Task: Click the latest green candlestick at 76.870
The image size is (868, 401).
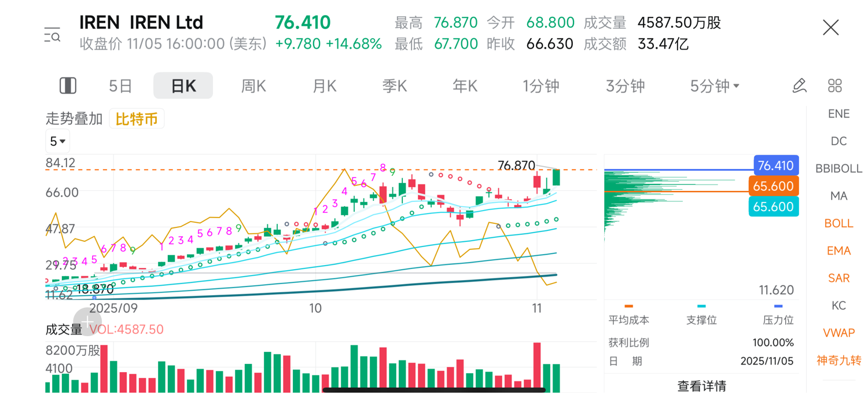Action: pyautogui.click(x=556, y=178)
